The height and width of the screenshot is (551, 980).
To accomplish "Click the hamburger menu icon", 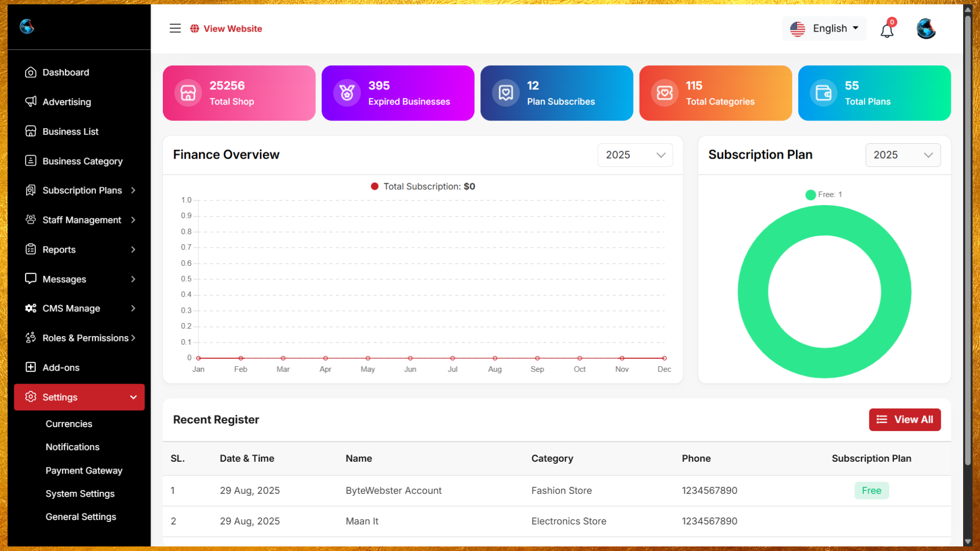I will point(175,29).
